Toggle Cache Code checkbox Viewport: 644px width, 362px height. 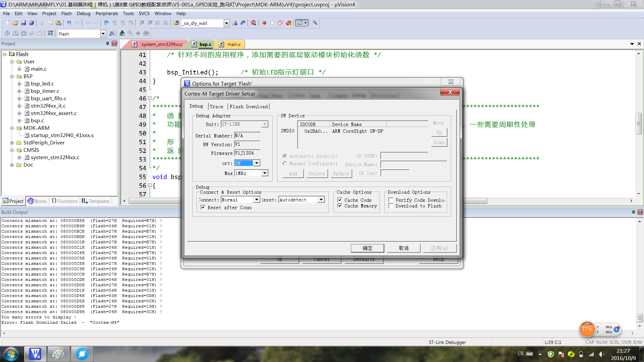point(340,200)
